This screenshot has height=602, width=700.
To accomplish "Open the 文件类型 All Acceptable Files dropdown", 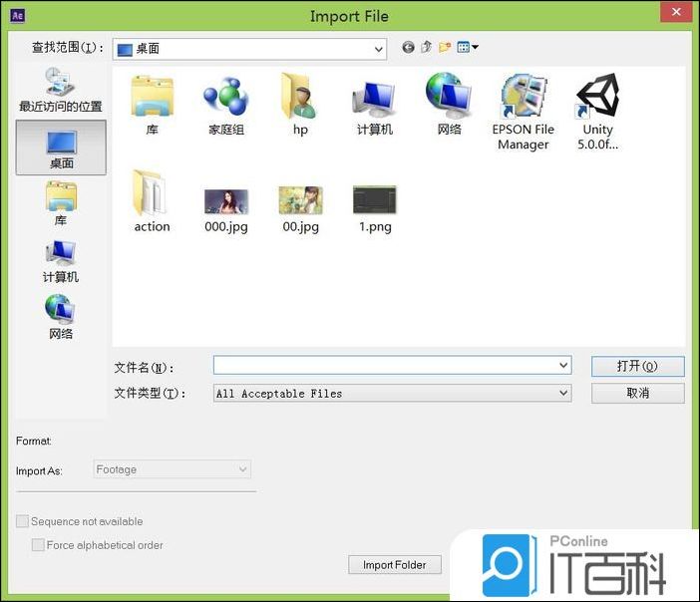I will click(393, 393).
